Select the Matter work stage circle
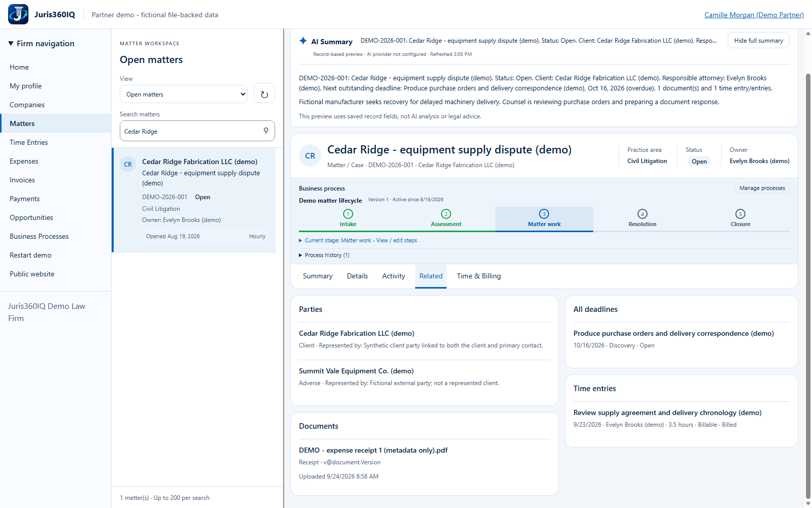The image size is (812, 508). (544, 214)
